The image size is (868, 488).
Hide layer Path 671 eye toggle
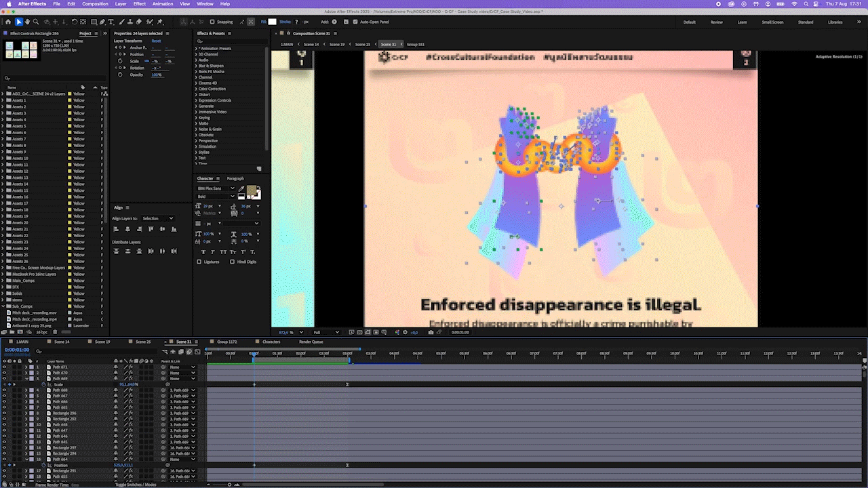(4, 367)
